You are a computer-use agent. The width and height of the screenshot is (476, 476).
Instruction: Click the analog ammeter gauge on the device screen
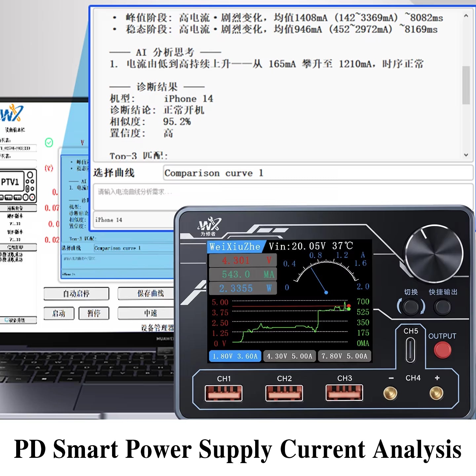pyautogui.click(x=327, y=274)
